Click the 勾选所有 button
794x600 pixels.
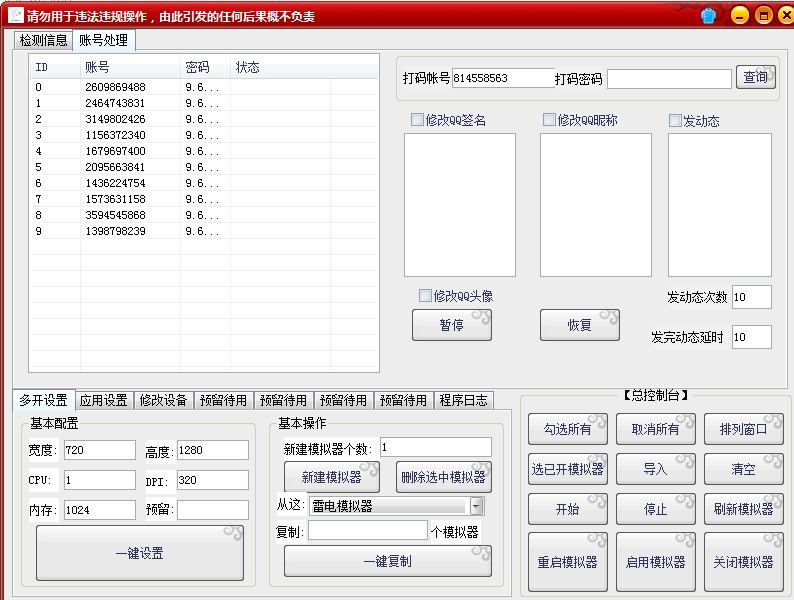click(x=568, y=429)
